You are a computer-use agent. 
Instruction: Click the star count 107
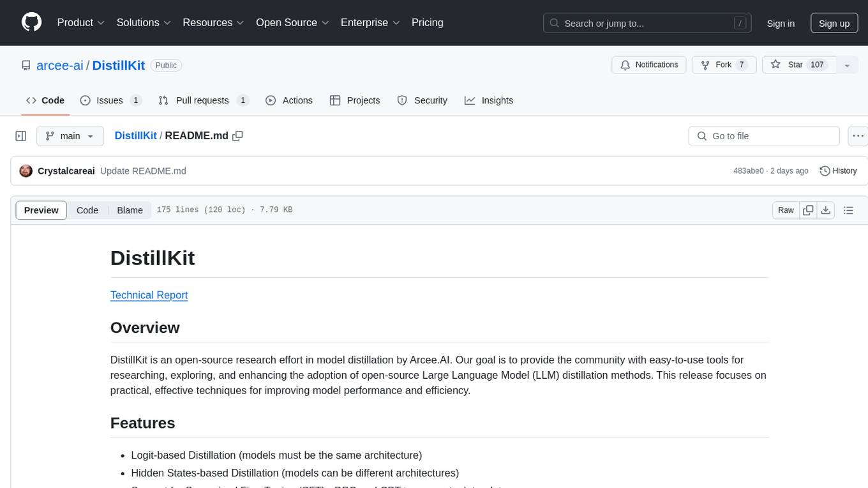click(x=817, y=65)
